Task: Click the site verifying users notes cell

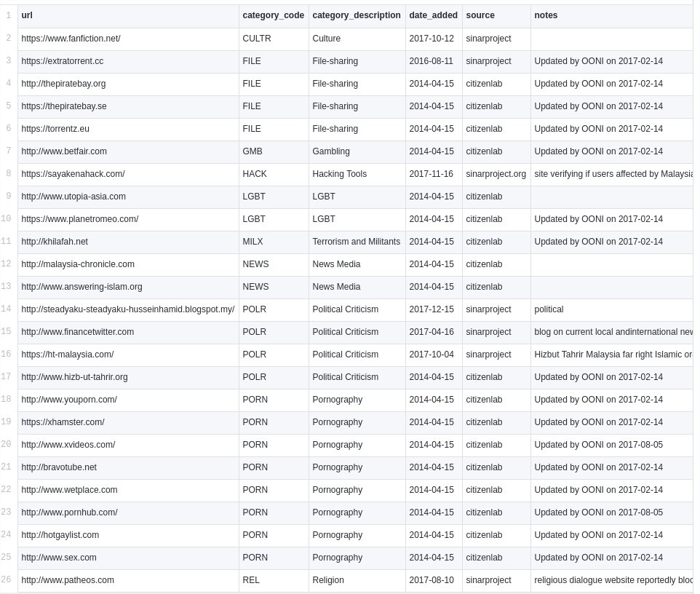Action: [612, 174]
